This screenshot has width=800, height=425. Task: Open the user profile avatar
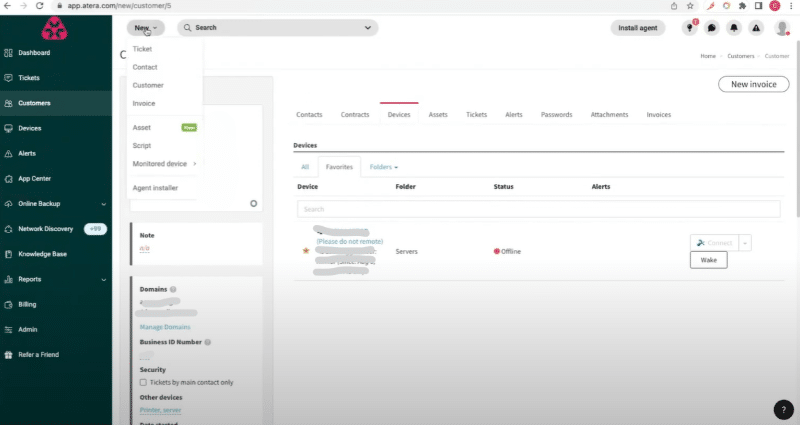point(782,28)
